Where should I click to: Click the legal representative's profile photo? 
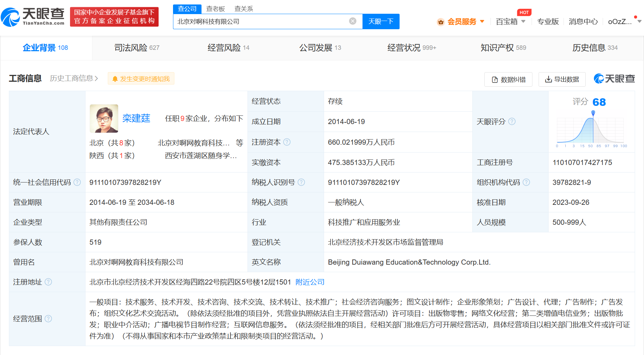104,118
